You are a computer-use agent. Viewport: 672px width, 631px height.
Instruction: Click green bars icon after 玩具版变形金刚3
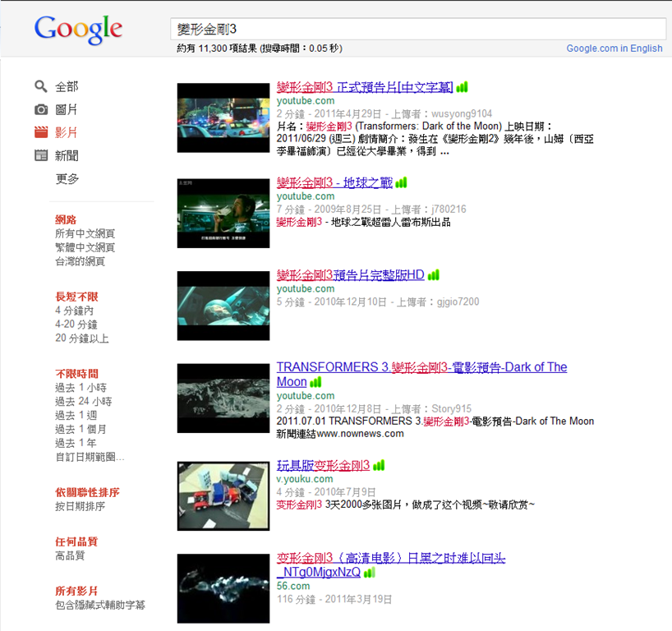pos(379,466)
